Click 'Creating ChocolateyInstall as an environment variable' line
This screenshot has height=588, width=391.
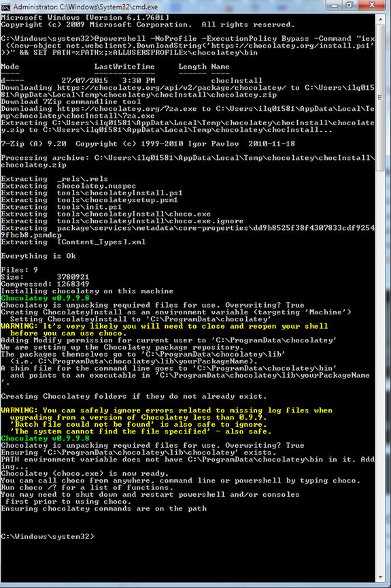[176, 312]
